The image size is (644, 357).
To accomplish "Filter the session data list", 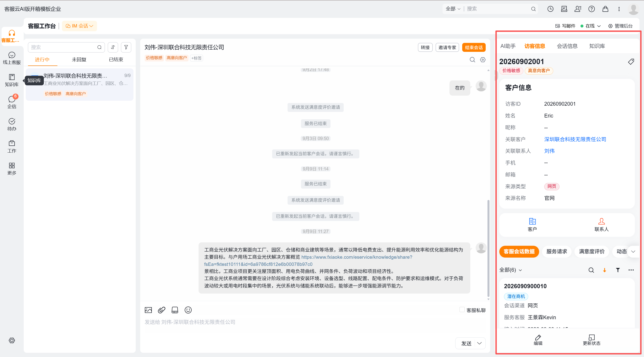I will pyautogui.click(x=618, y=270).
